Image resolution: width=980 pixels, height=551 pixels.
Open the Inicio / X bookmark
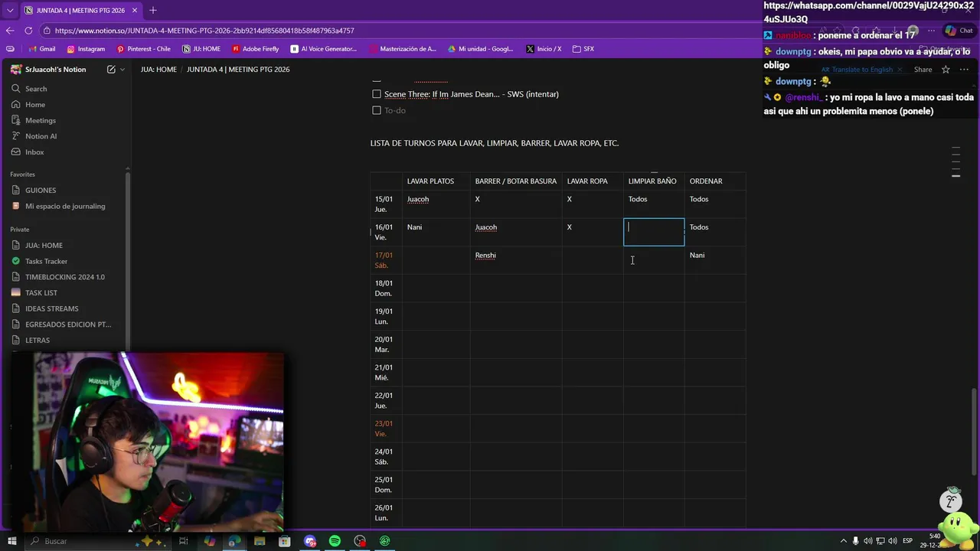544,49
